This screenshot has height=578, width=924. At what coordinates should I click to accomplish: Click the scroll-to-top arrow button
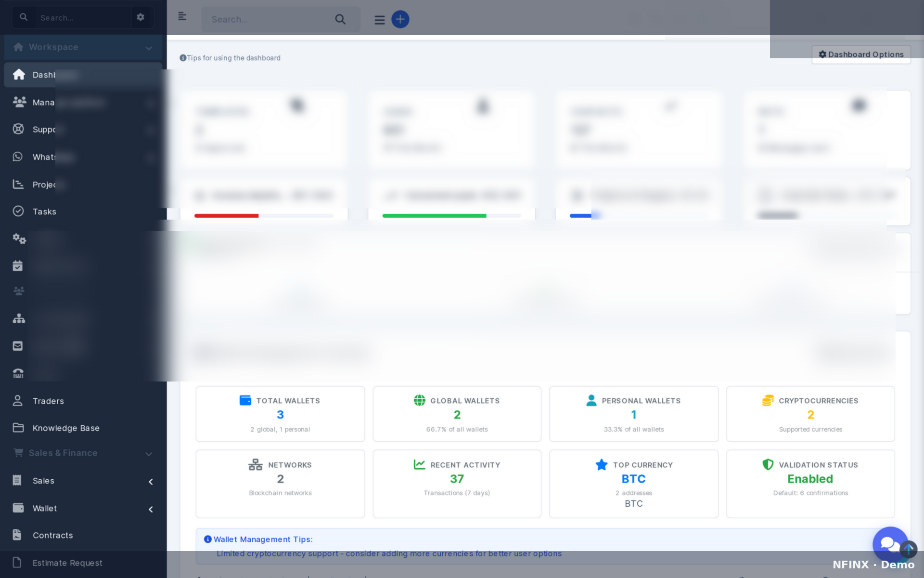click(x=909, y=549)
